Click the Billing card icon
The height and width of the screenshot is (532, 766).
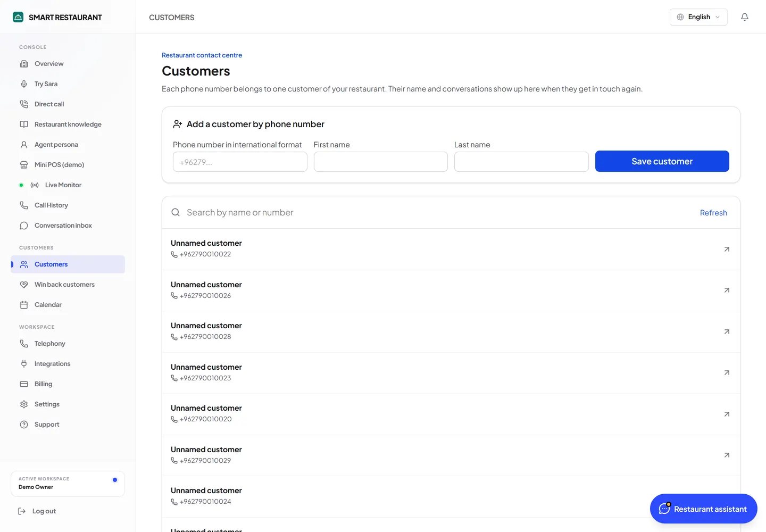pos(24,384)
